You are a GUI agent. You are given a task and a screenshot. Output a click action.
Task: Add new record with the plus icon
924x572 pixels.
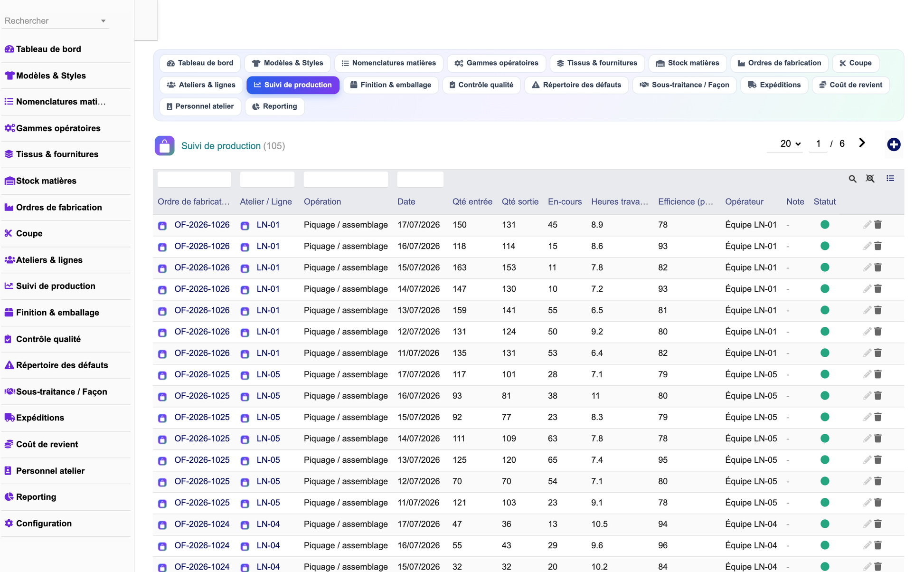(x=894, y=144)
